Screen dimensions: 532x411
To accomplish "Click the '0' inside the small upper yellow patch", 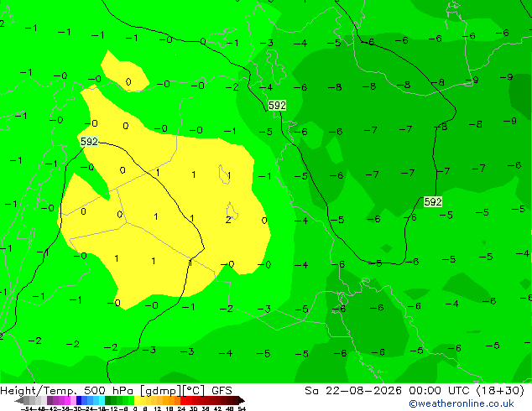I will (128, 81).
